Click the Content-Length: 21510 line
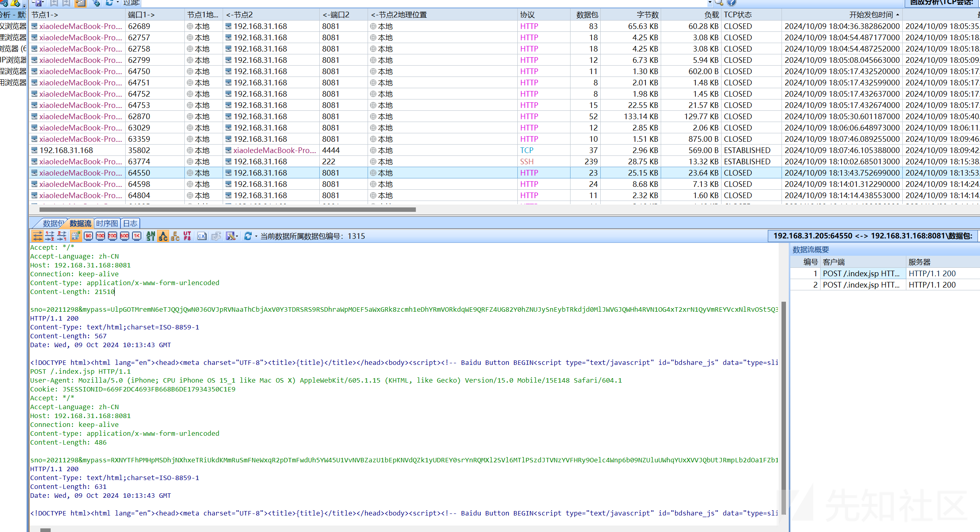 pos(72,292)
